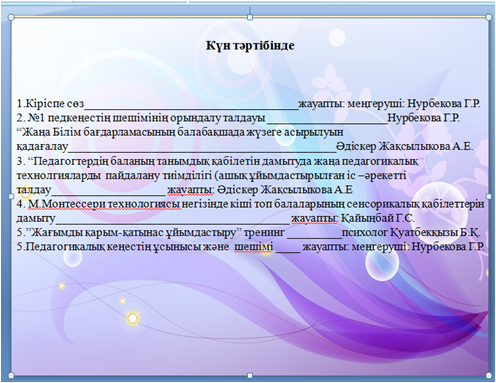The image size is (496, 383).
Task: Click the top-center square sizing handle
Action: coord(250,17)
